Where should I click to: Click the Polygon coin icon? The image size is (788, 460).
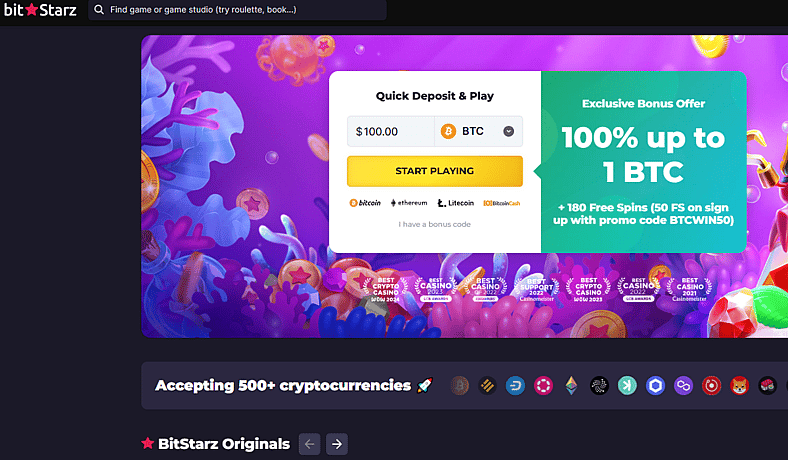click(683, 386)
